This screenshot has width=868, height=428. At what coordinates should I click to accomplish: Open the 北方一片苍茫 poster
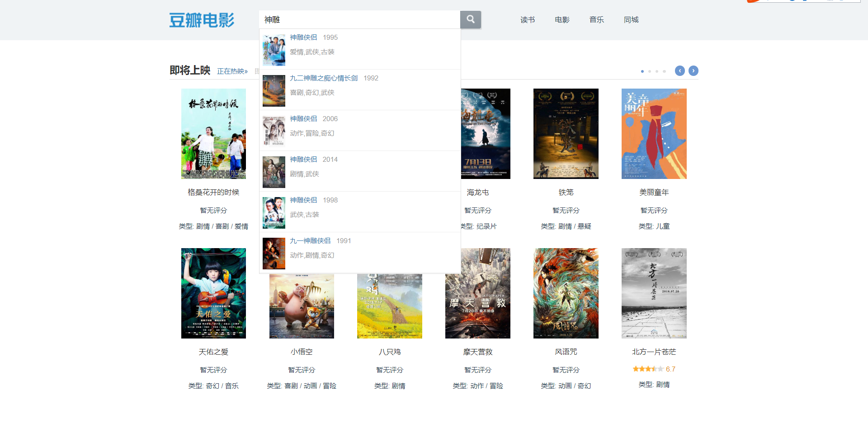(654, 293)
